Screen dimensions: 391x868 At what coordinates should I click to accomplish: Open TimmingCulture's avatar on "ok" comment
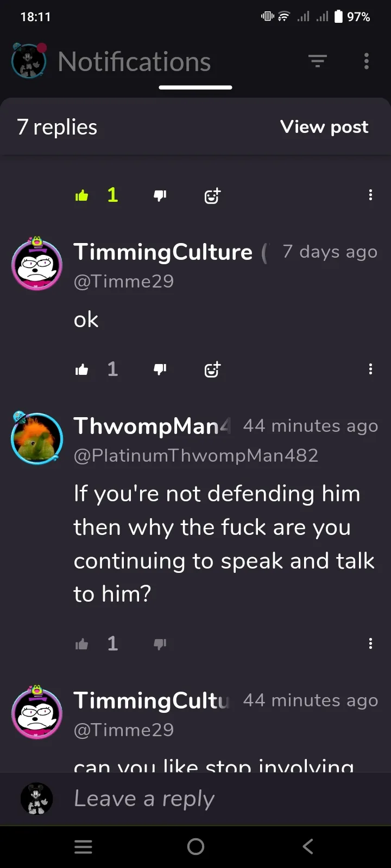[x=37, y=264]
